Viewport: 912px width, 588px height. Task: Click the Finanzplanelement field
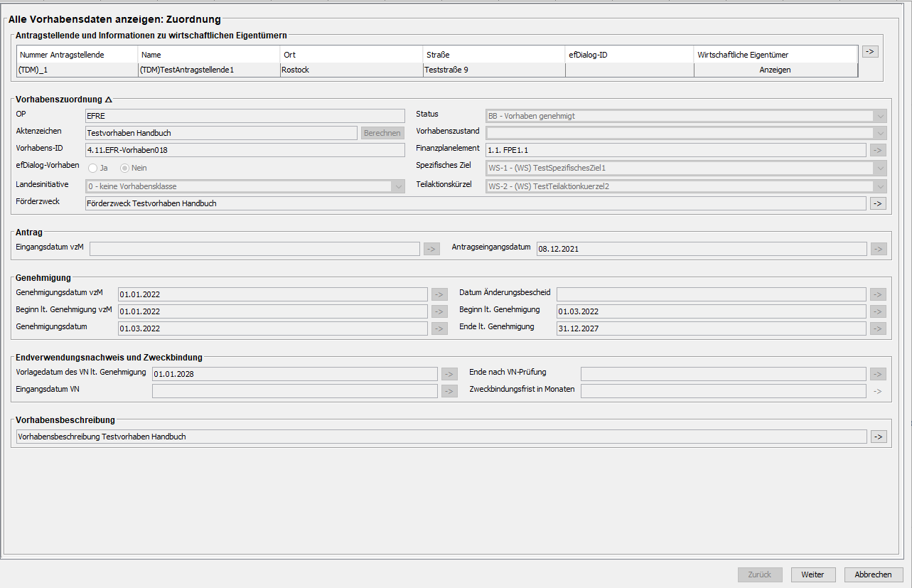tap(675, 150)
